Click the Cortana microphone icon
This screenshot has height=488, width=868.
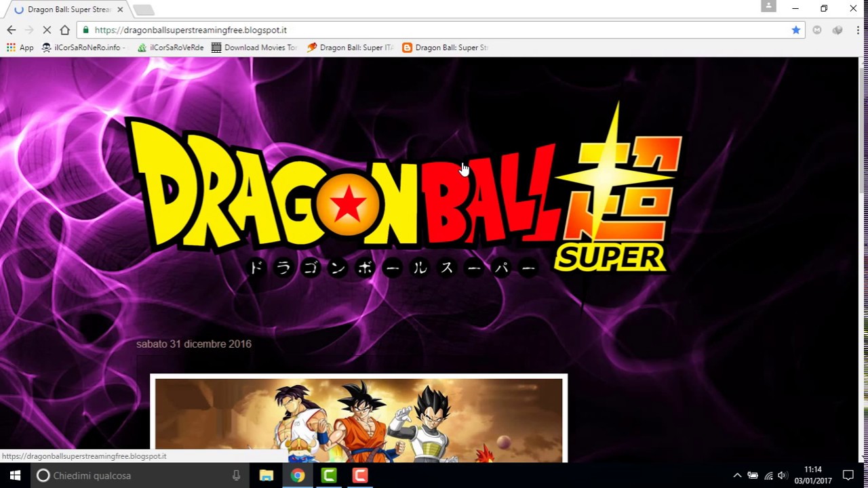pos(236,475)
